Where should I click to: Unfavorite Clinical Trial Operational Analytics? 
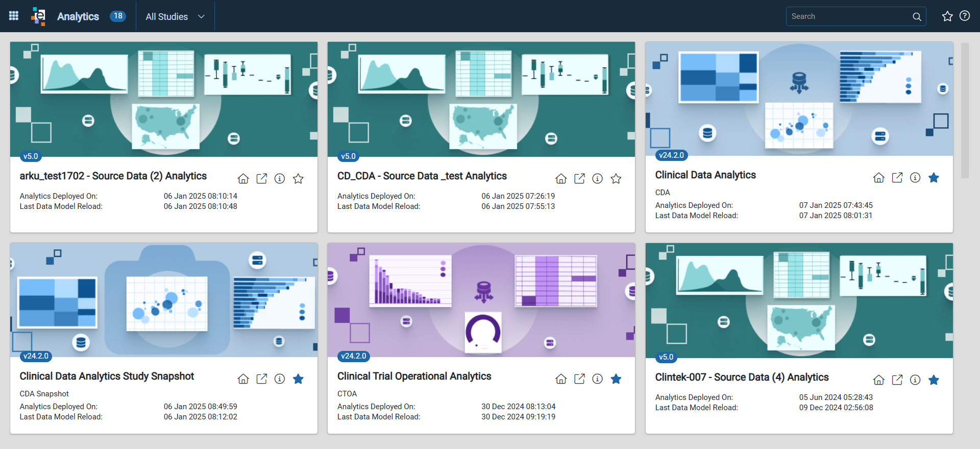click(x=616, y=379)
